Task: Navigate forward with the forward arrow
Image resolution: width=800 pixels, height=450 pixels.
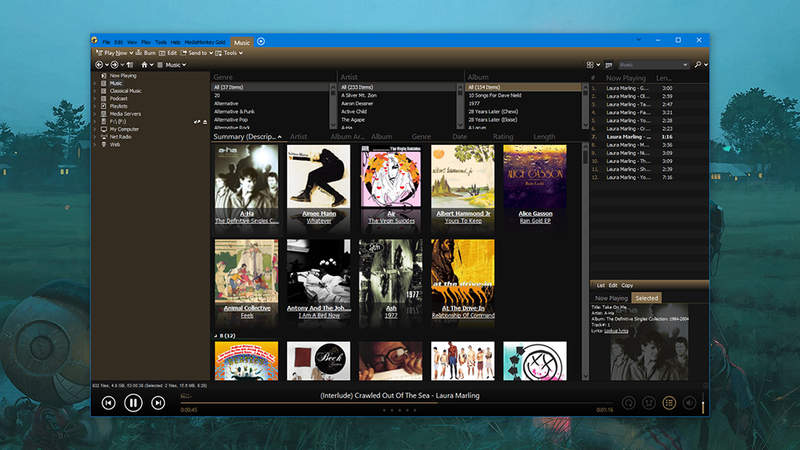Action: pyautogui.click(x=115, y=65)
